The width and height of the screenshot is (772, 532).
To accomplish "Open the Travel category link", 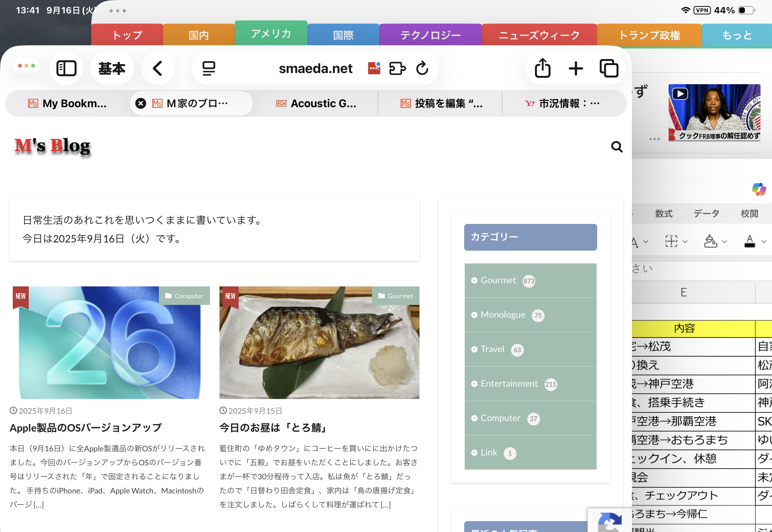I will [x=492, y=349].
